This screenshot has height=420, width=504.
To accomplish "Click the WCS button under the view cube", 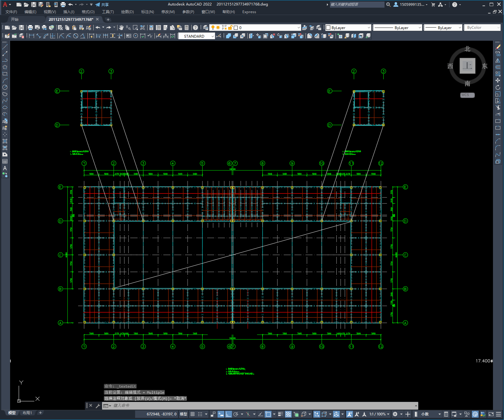I will point(467,95).
